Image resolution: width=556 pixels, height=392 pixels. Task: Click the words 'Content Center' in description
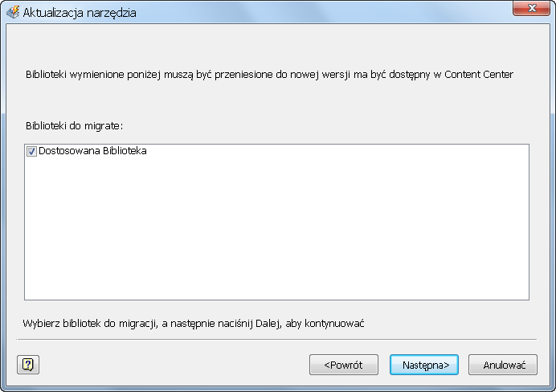(480, 75)
